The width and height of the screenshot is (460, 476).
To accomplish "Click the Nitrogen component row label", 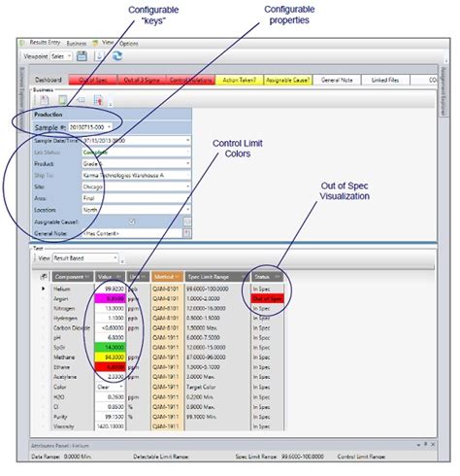I will [64, 308].
